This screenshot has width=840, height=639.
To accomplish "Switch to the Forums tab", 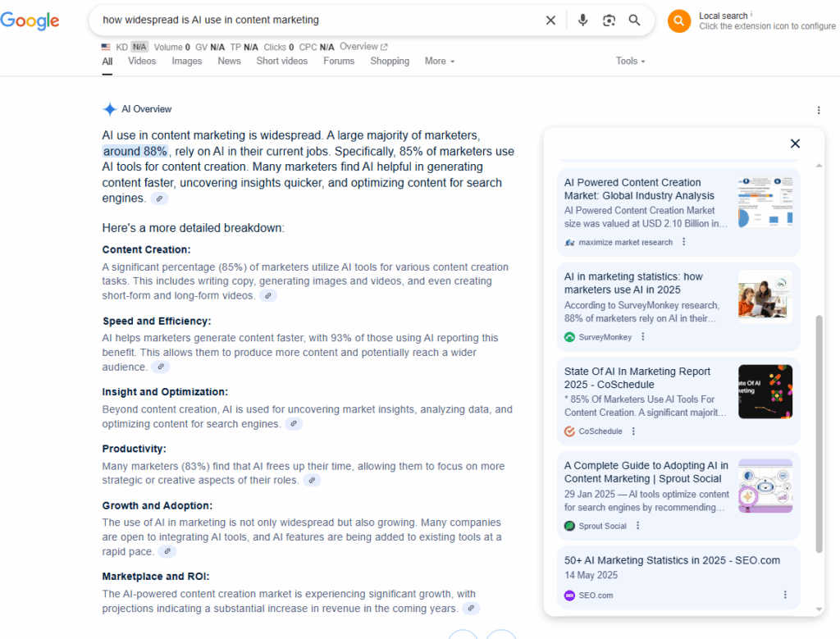I will (339, 61).
